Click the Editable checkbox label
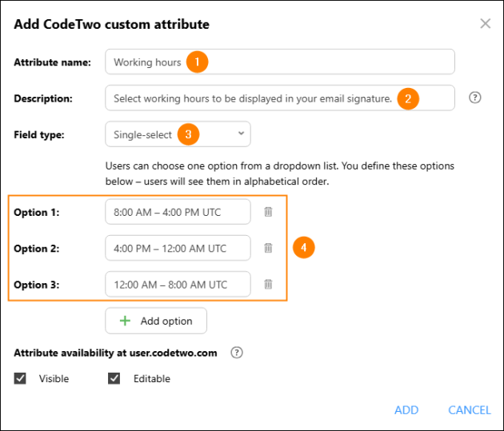This screenshot has height=431, width=504. 152,379
